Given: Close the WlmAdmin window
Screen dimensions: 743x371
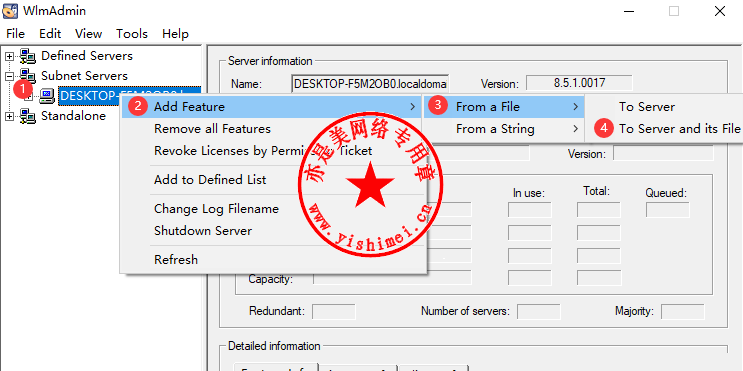Looking at the screenshot, I should pos(720,11).
